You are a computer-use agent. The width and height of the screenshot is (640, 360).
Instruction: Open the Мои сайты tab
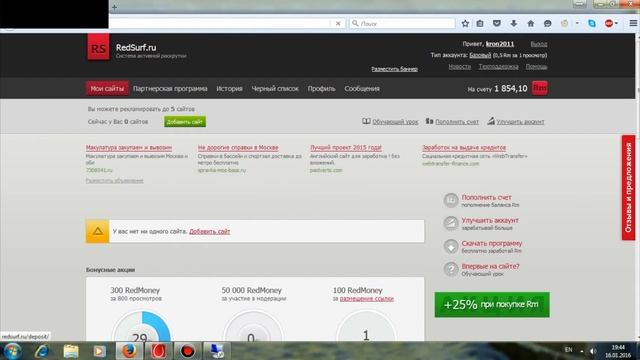107,88
